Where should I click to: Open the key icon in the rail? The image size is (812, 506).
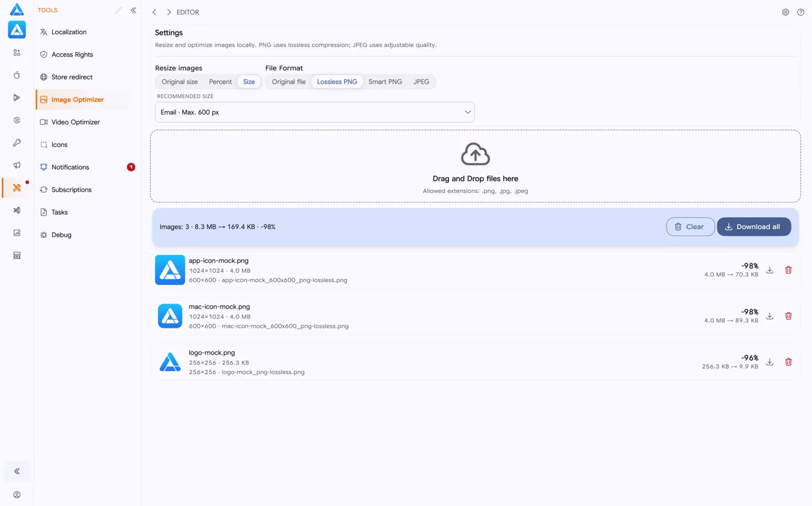pyautogui.click(x=17, y=143)
